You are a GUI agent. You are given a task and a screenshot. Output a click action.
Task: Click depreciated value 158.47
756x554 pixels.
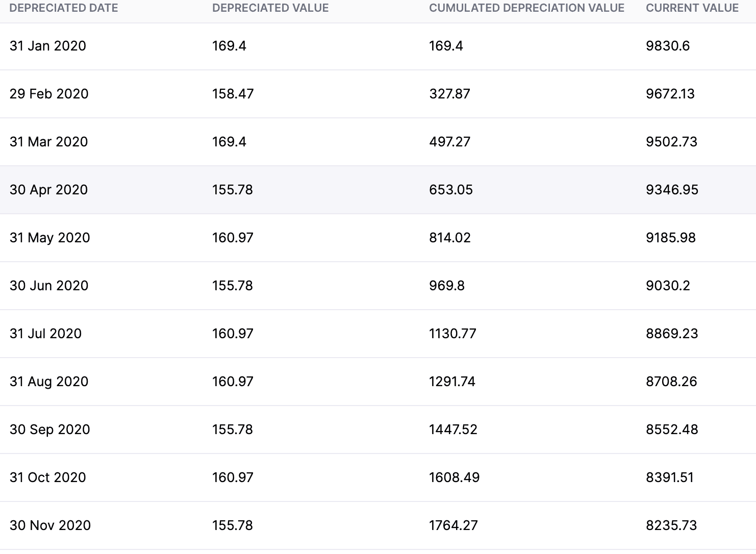pos(233,94)
